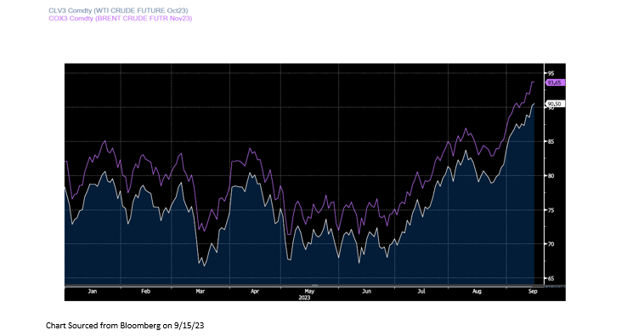Screen dimensions: 644x336
Task: Select the Feb label on the time axis
Action: coord(146,291)
